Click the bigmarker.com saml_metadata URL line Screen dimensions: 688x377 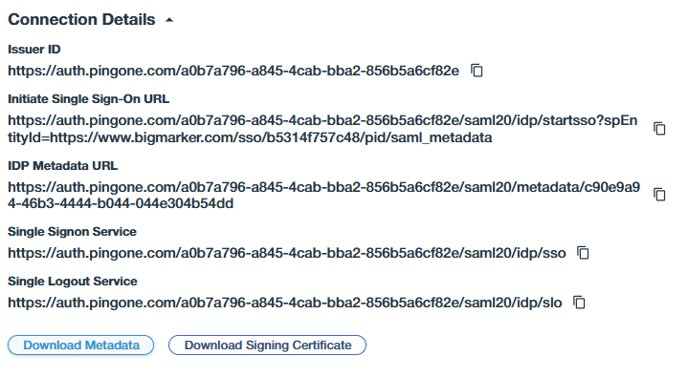(250, 138)
